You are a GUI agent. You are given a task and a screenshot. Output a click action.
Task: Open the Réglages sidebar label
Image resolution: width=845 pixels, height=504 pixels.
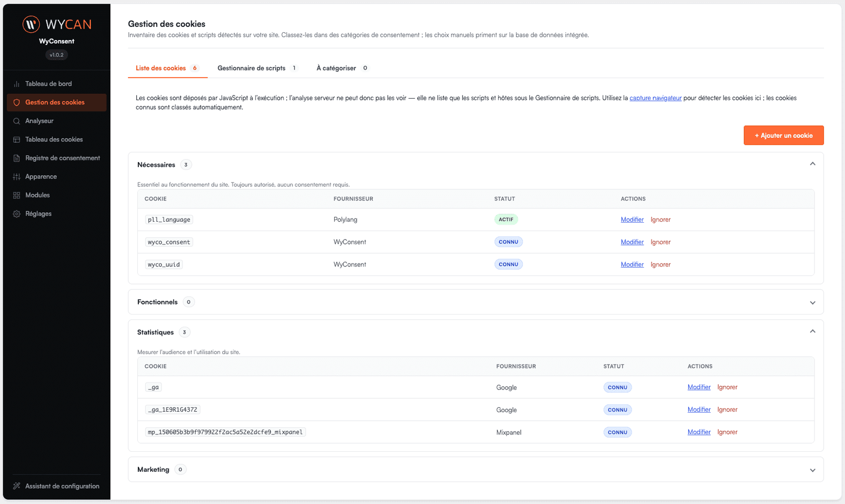[39, 214]
